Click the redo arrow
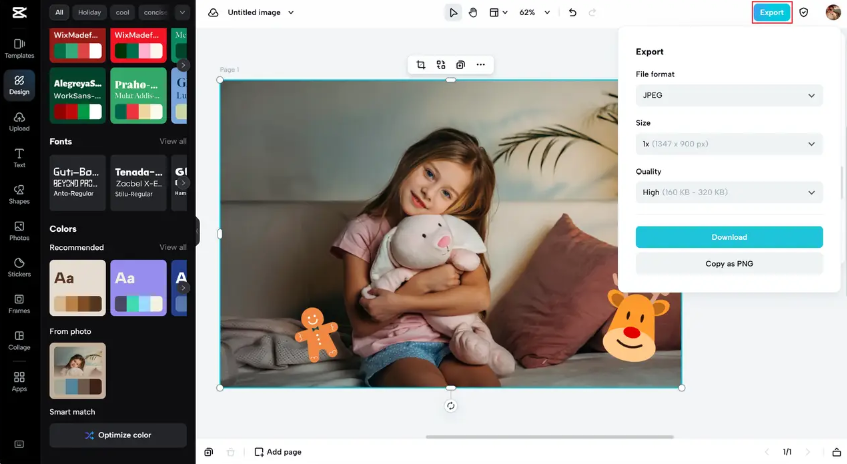The width and height of the screenshot is (847, 464). coord(592,12)
